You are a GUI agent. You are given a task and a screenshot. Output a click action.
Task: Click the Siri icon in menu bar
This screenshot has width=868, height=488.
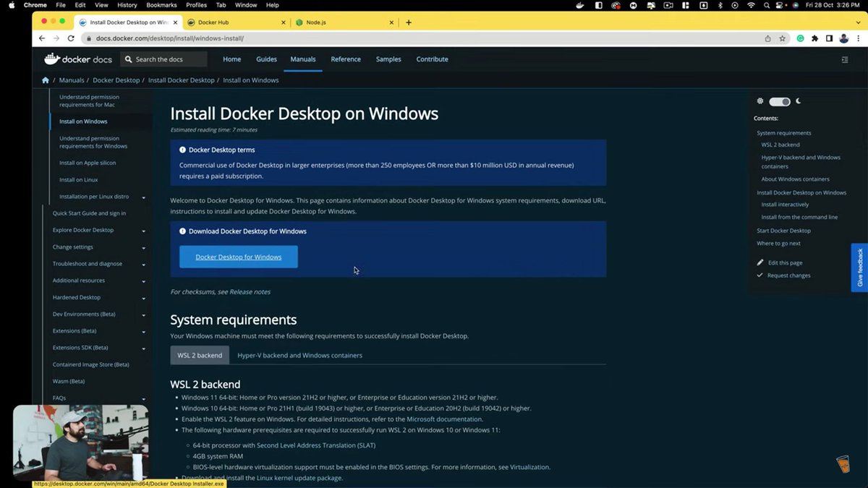pos(796,5)
